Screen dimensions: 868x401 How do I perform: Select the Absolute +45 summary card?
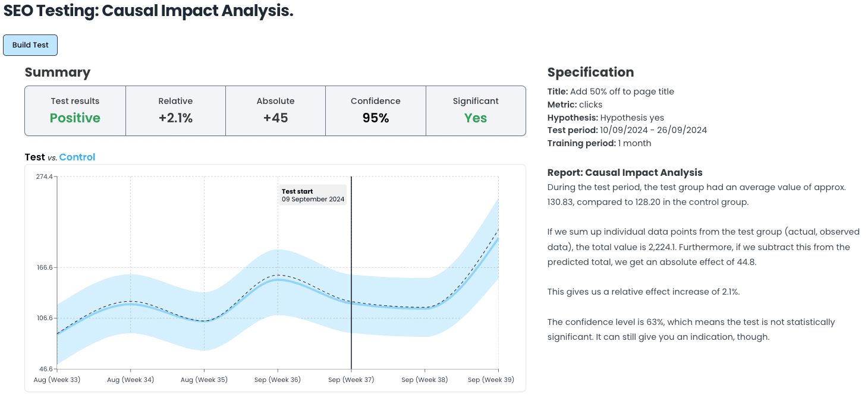click(x=275, y=110)
